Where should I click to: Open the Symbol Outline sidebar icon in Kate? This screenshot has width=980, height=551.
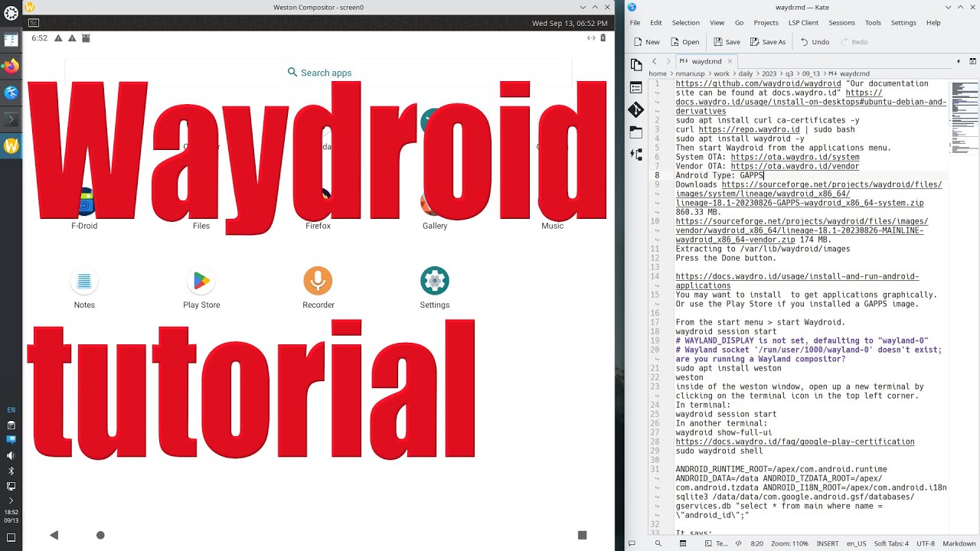tap(636, 88)
